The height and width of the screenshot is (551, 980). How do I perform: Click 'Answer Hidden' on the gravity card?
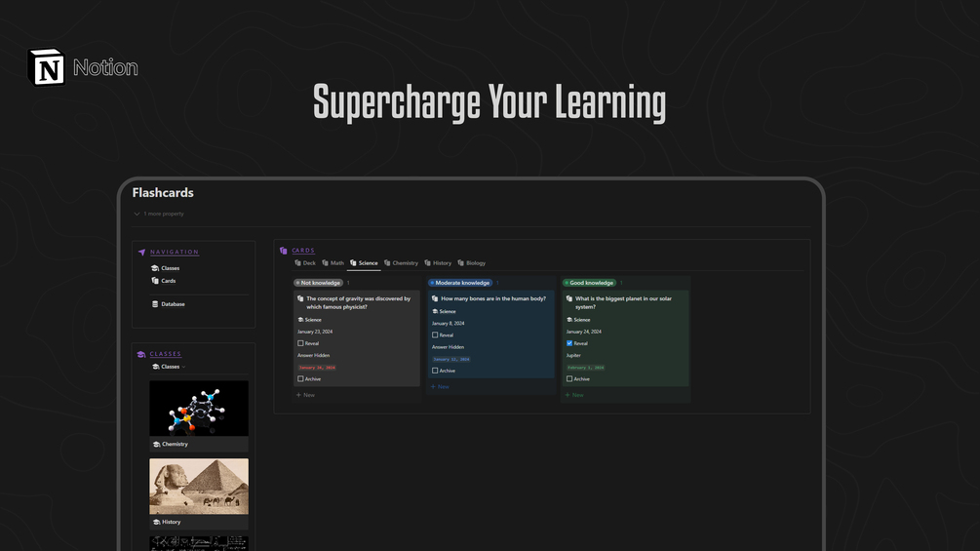pyautogui.click(x=314, y=355)
